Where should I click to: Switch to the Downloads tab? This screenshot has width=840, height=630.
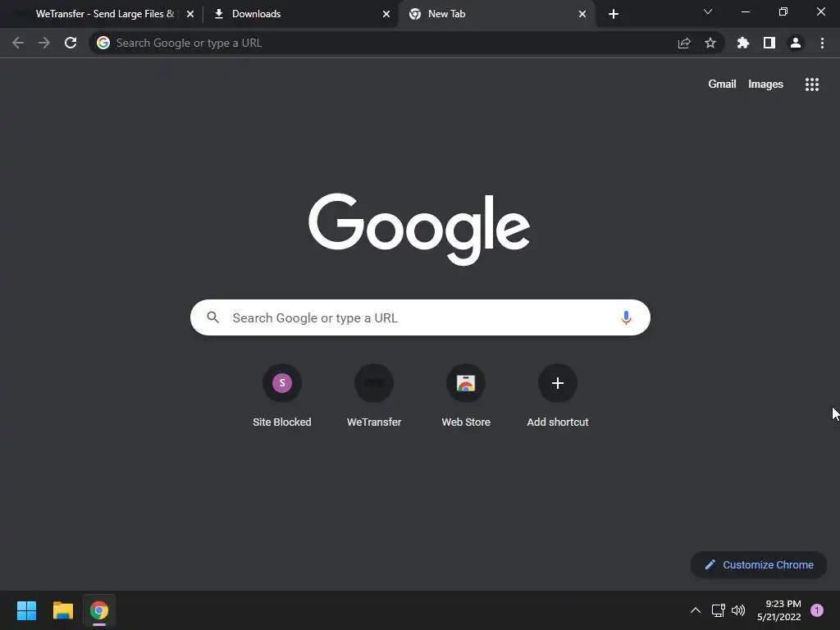tap(300, 14)
